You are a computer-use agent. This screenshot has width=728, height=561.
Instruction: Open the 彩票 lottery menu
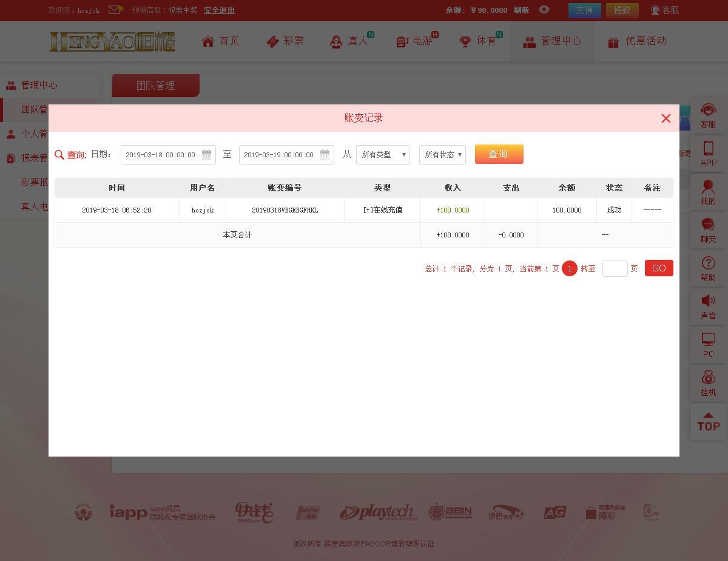(x=285, y=41)
